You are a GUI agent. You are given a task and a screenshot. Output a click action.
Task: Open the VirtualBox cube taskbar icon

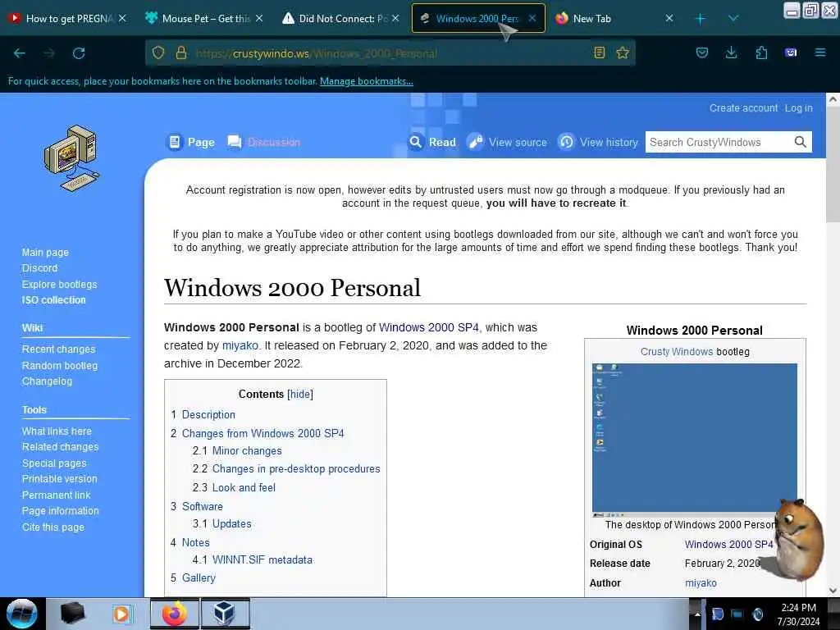(224, 614)
